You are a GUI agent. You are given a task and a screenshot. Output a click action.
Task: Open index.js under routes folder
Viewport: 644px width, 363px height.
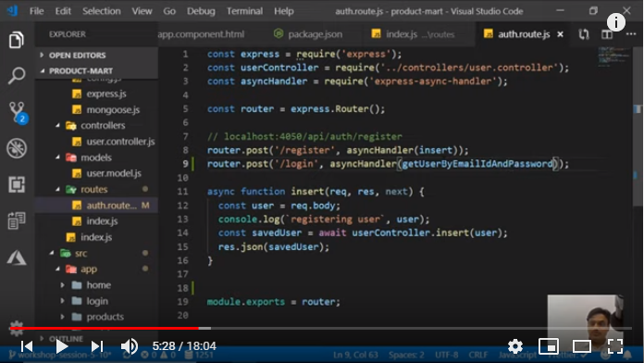pyautogui.click(x=102, y=221)
